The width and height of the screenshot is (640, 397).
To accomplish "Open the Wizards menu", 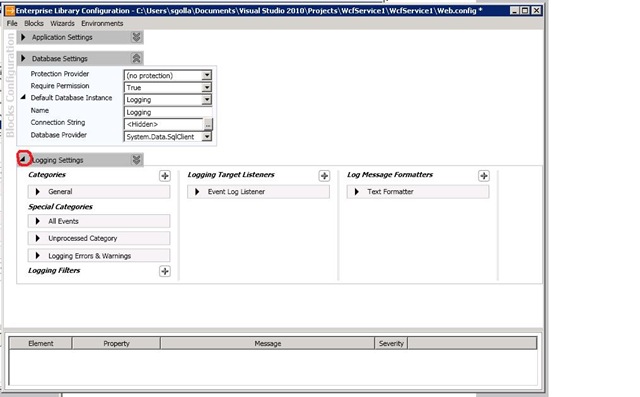I will coord(62,23).
